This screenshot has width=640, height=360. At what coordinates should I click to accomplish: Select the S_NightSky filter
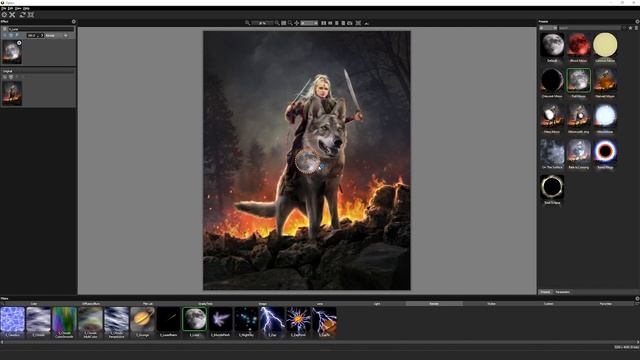[x=247, y=322]
